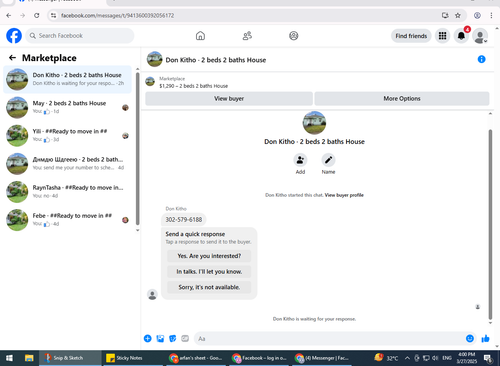Focus the Search Facebook field

[80, 36]
